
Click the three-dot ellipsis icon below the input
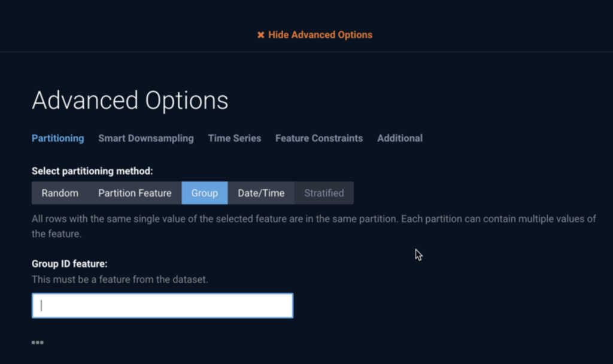(38, 342)
